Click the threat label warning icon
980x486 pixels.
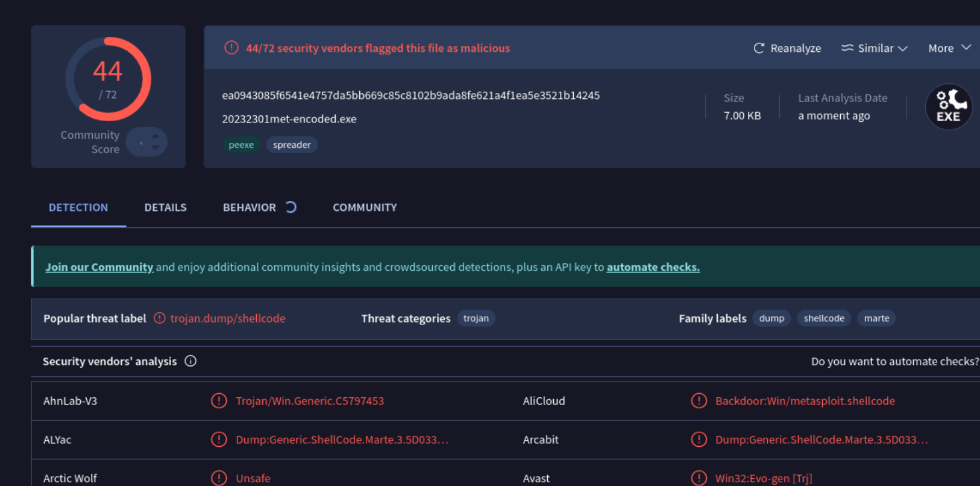tap(159, 318)
